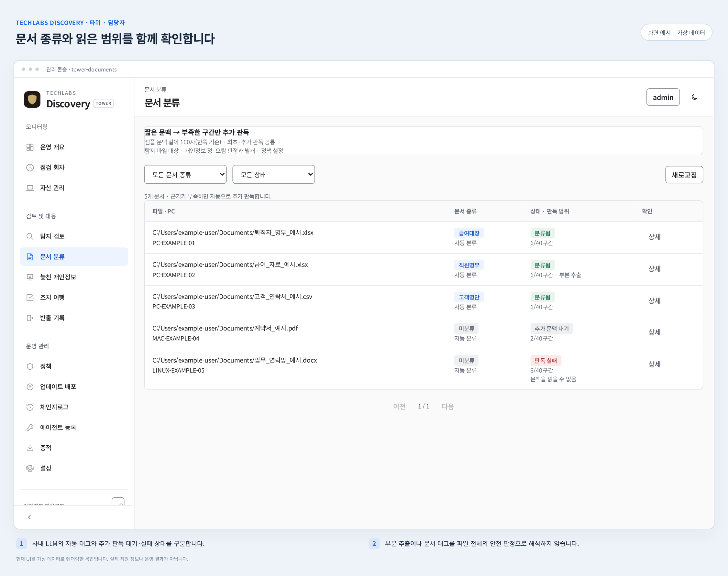Image resolution: width=728 pixels, height=576 pixels.
Task: Click the 탐지 검토 magnifier icon
Action: click(30, 236)
